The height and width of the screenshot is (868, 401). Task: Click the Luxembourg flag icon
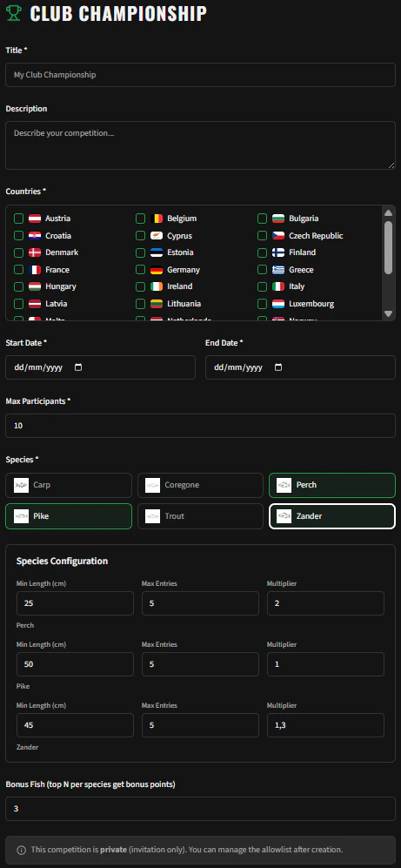(x=278, y=304)
